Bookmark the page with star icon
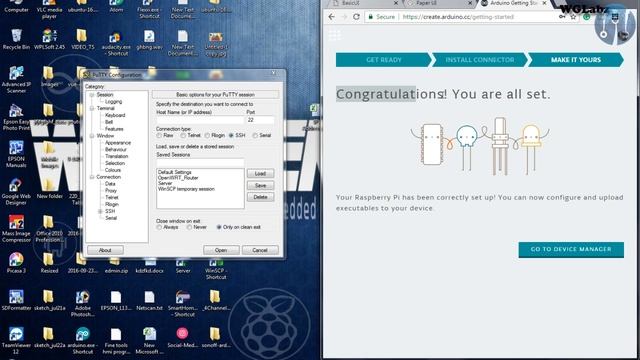Image resolution: width=640 pixels, height=360 pixels. click(573, 17)
